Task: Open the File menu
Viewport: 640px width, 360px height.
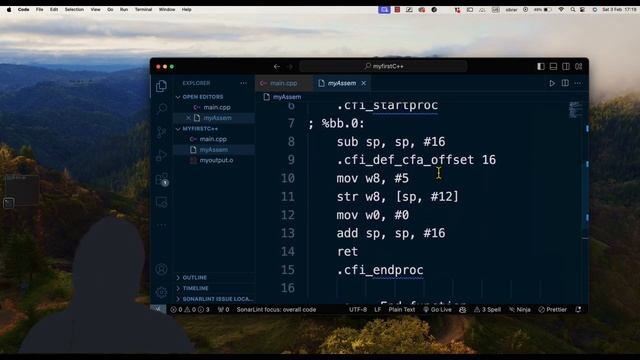Action: tap(39, 9)
